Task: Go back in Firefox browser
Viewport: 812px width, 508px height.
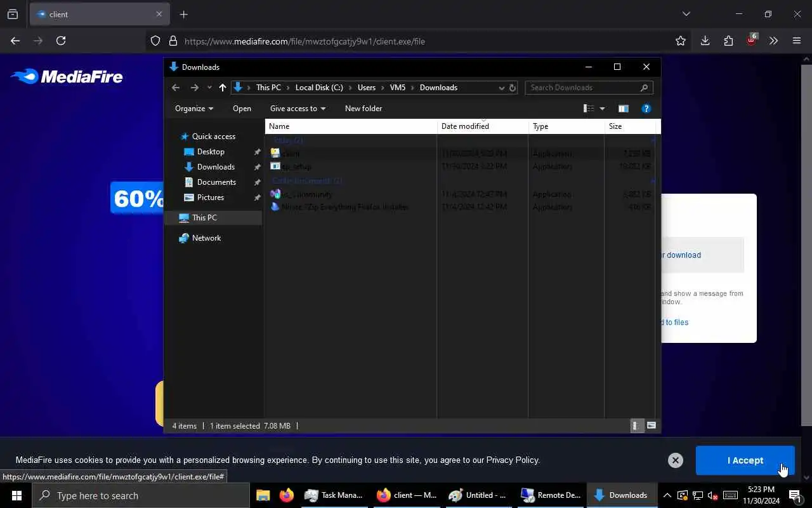Action: click(15, 41)
